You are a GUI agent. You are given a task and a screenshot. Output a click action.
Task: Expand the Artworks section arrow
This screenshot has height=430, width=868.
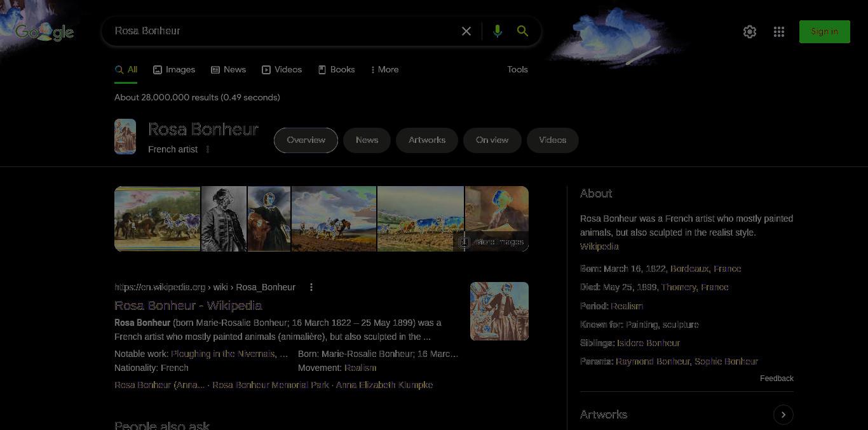[x=783, y=415]
